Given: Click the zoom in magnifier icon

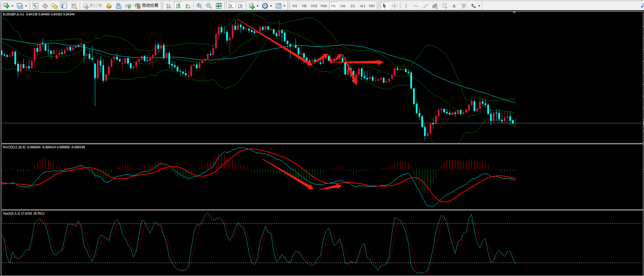Looking at the screenshot, I should [x=199, y=6].
